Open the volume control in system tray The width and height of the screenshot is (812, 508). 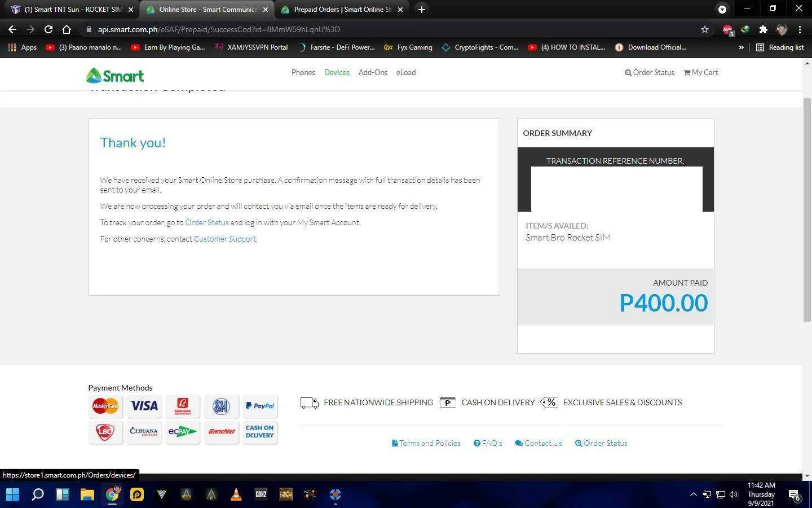pos(733,495)
